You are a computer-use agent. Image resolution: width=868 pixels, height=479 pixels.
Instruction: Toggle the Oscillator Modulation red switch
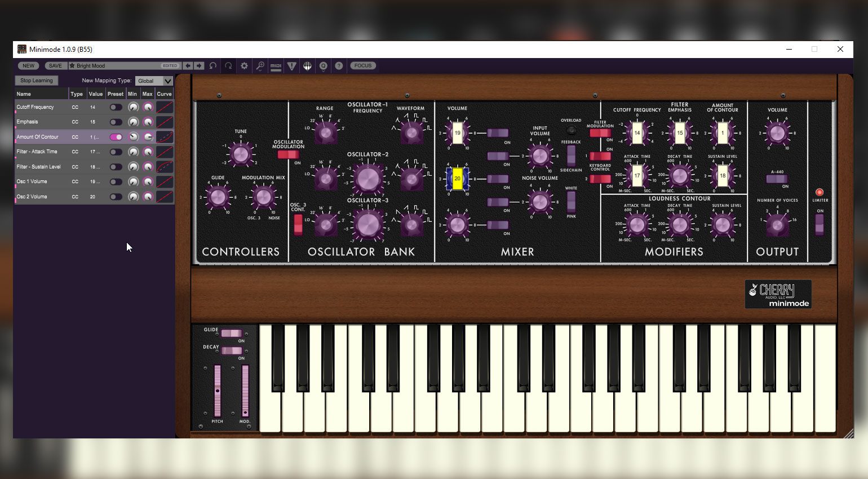pyautogui.click(x=288, y=154)
